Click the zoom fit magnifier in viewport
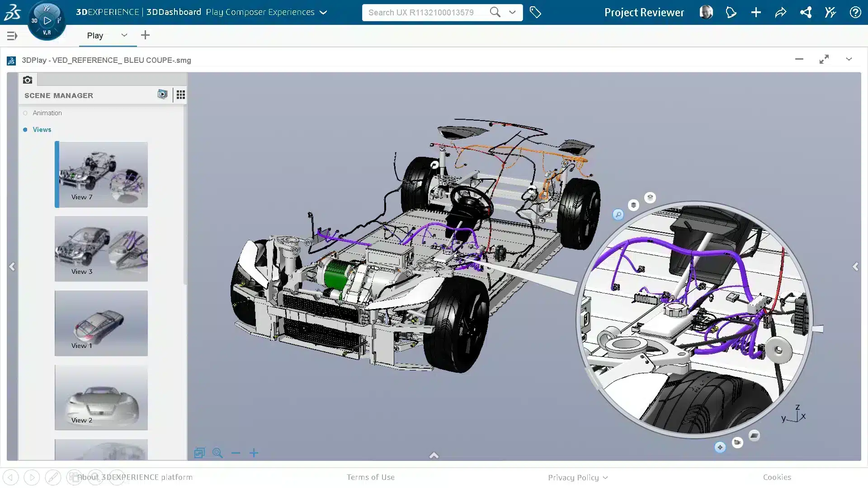Screen dimensions: 868x488 coord(218,453)
